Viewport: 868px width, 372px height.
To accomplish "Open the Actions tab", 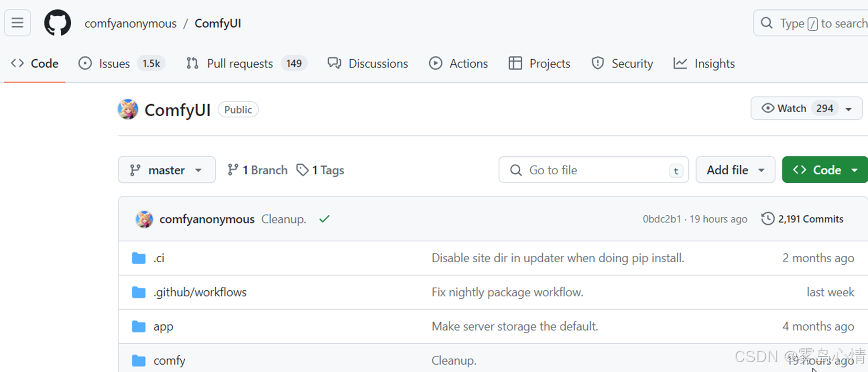I will pos(458,63).
